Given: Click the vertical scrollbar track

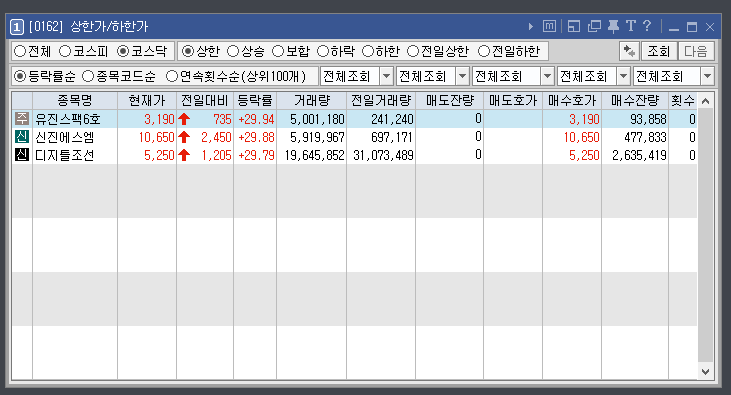Looking at the screenshot, I should (x=705, y=236).
